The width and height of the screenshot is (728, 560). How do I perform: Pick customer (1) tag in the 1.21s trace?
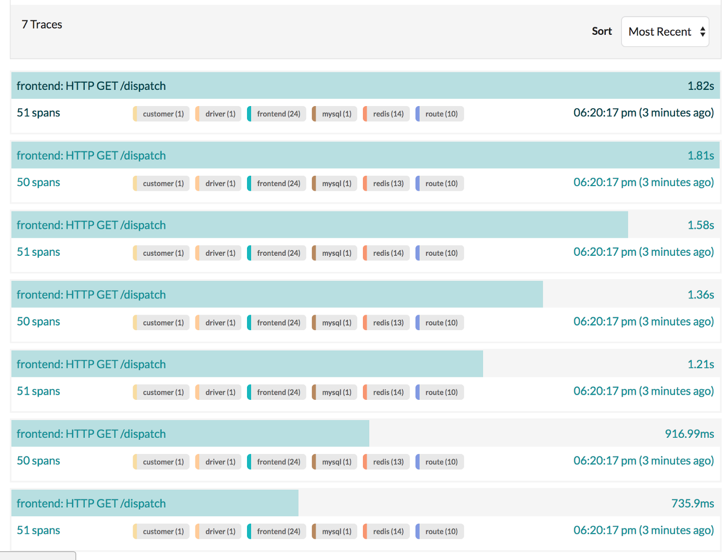(x=161, y=393)
